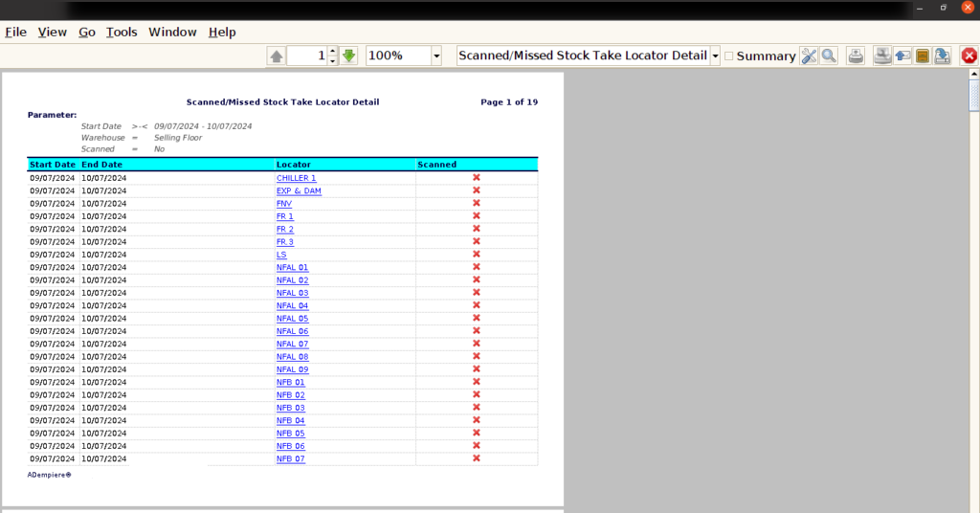Screen dimensions: 980x513
Task: Minimize the window with title bar button
Action: (920, 8)
